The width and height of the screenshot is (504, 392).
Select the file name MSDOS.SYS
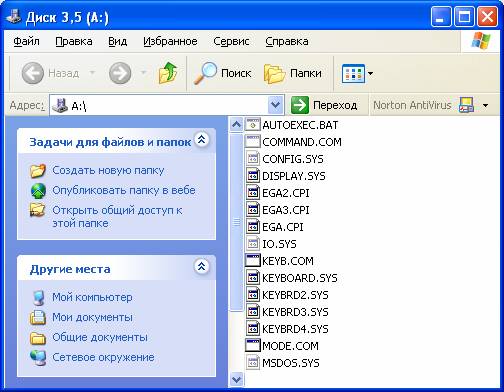[291, 363]
